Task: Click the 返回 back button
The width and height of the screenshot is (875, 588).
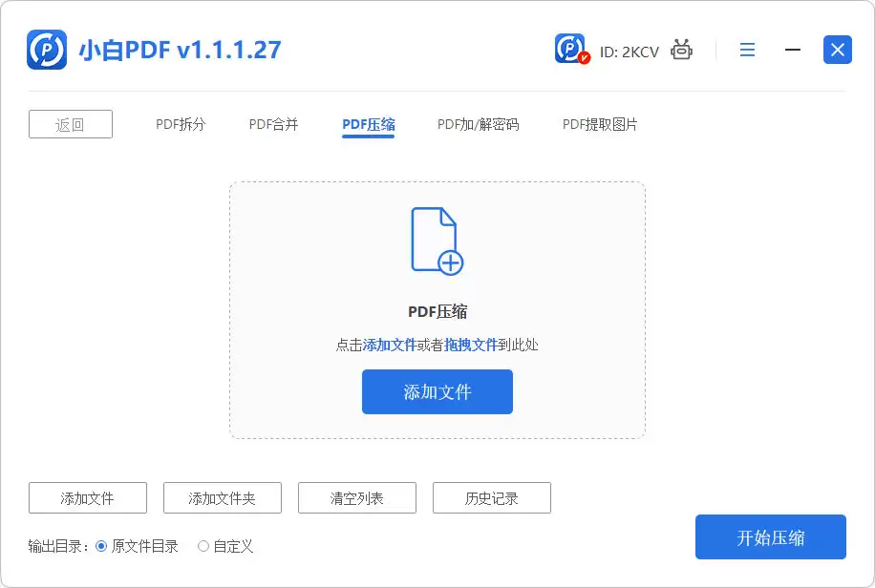Action: pos(70,123)
